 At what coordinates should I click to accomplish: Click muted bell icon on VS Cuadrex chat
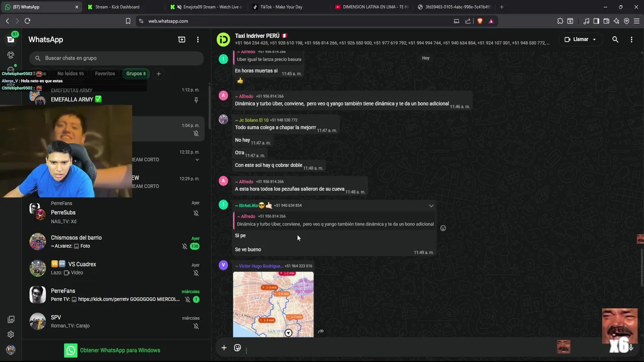tap(196, 273)
